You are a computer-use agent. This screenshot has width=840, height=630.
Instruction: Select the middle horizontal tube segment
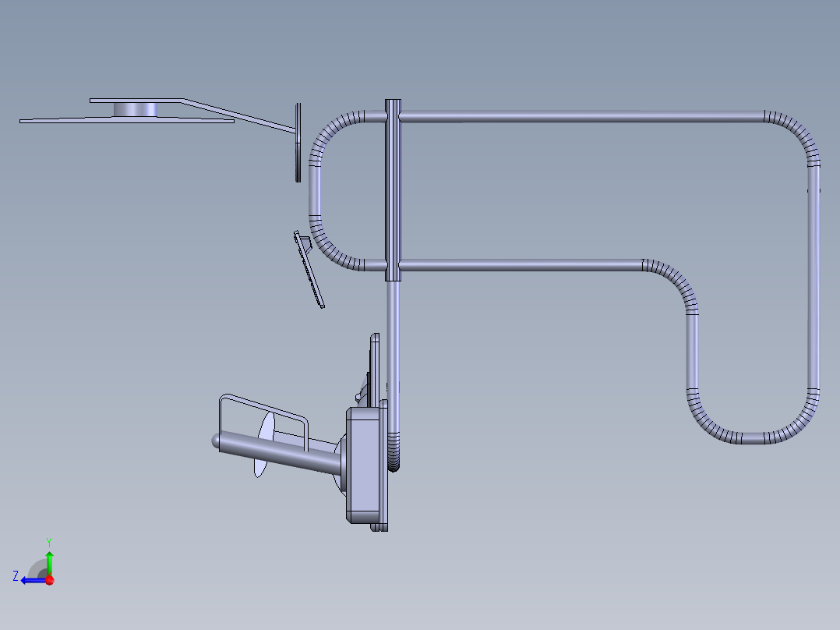point(521,265)
